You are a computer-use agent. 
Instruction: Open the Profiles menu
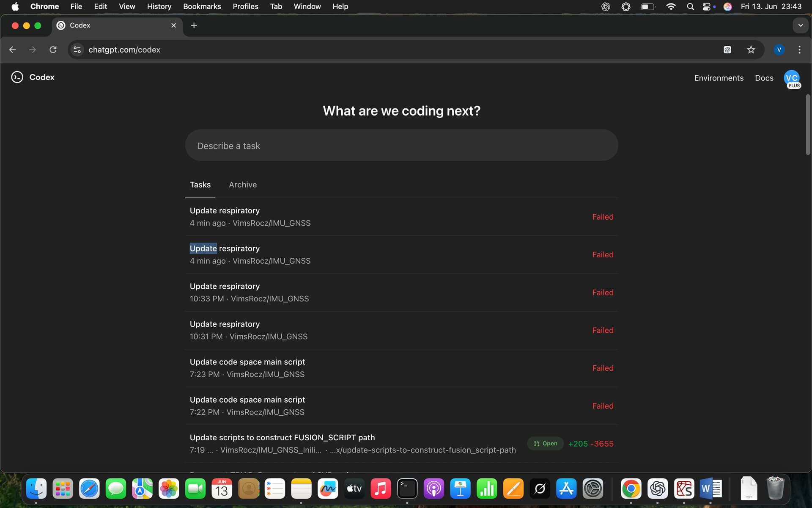tap(245, 6)
